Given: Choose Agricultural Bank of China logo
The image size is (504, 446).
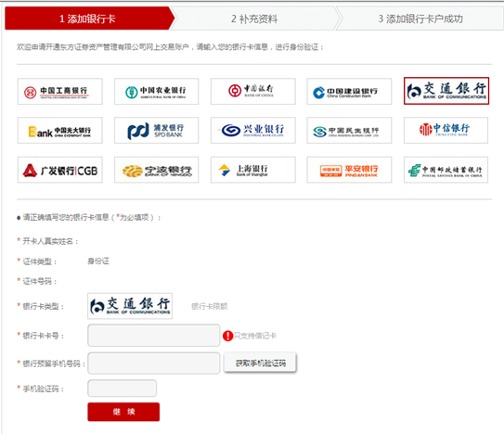Looking at the screenshot, I should coord(157,92).
